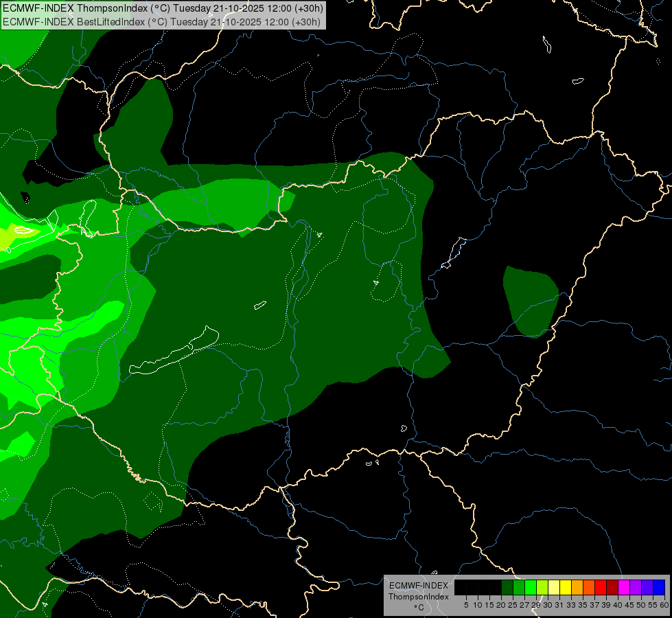672x618 pixels.
Task: Click legend tick value '5'
Action: click(x=466, y=605)
